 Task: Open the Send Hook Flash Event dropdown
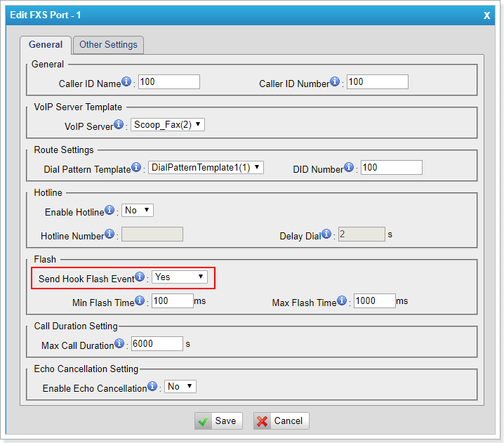(x=180, y=277)
